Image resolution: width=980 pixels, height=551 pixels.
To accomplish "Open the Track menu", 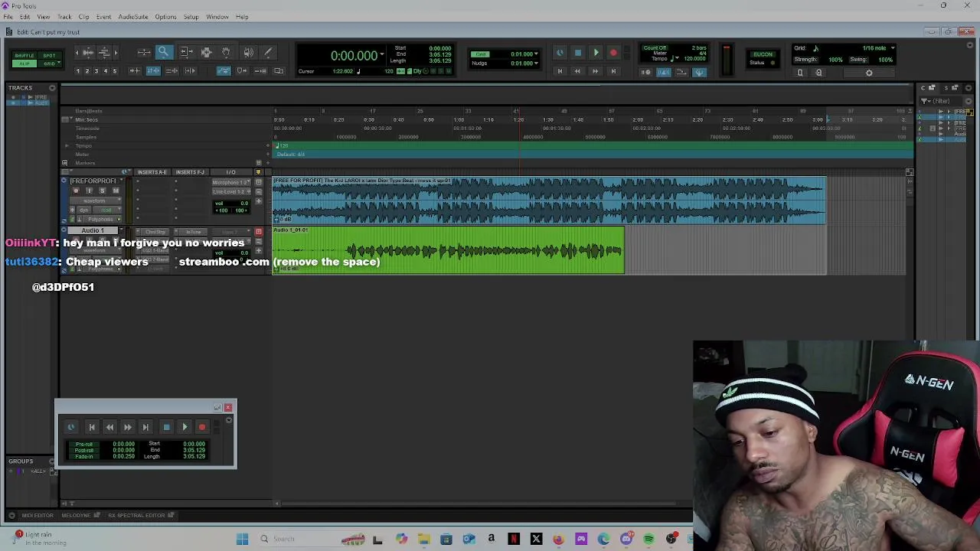I will [x=64, y=17].
